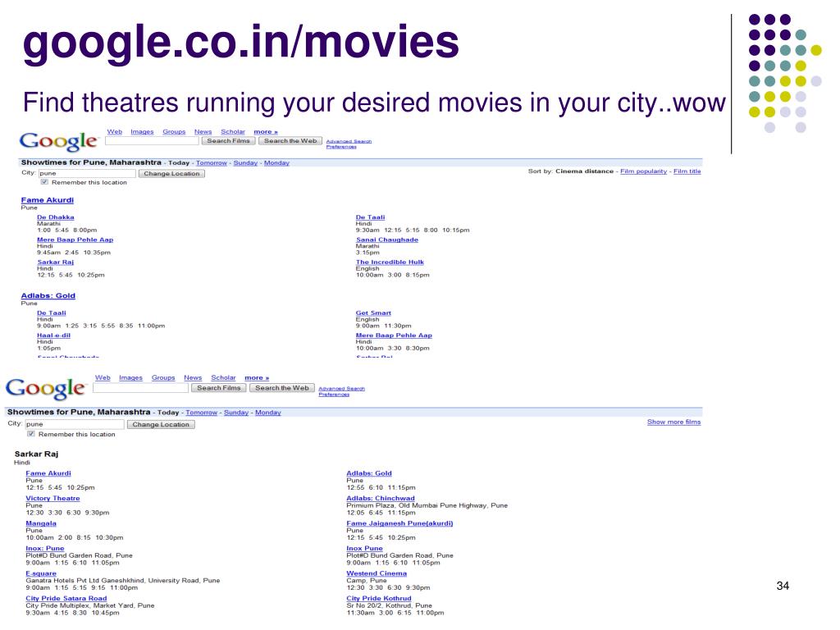Viewport: 840px width, 630px height.
Task: Toggle 'Remember this location' in the upper page
Action: [x=44, y=182]
